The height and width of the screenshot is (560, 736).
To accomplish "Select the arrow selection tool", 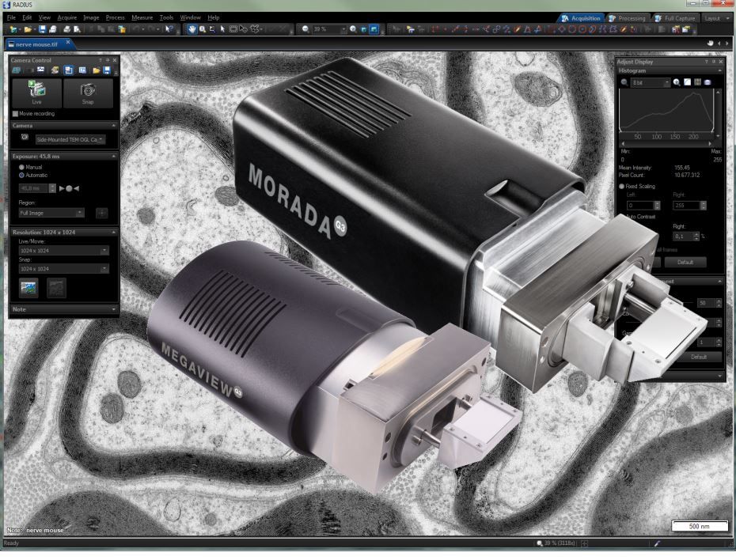I will [222, 29].
